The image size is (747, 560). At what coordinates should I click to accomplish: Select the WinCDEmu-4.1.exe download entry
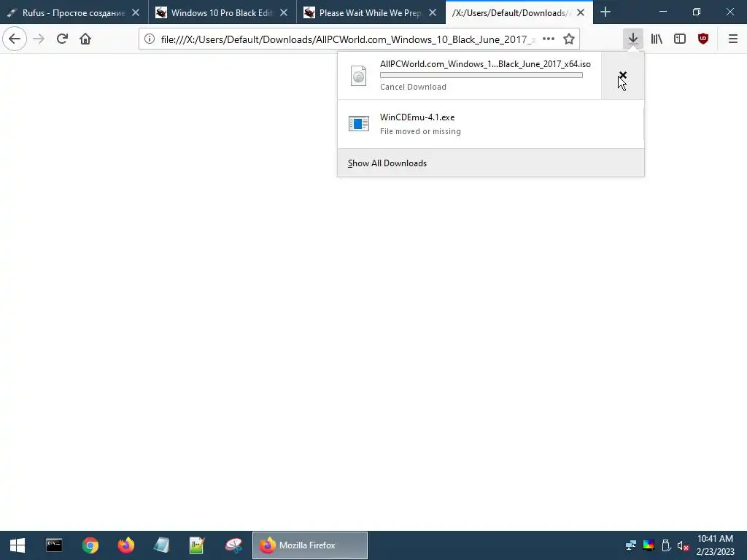point(491,124)
